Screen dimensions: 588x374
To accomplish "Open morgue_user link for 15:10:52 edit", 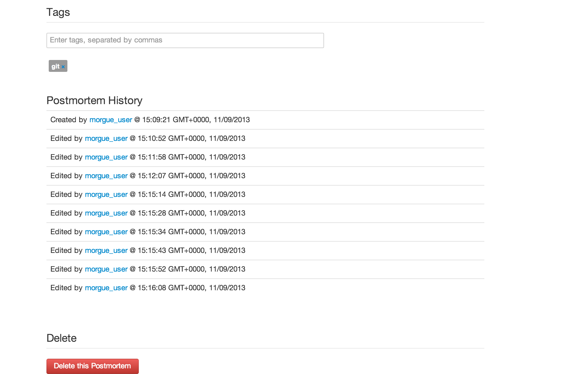I will 106,139.
